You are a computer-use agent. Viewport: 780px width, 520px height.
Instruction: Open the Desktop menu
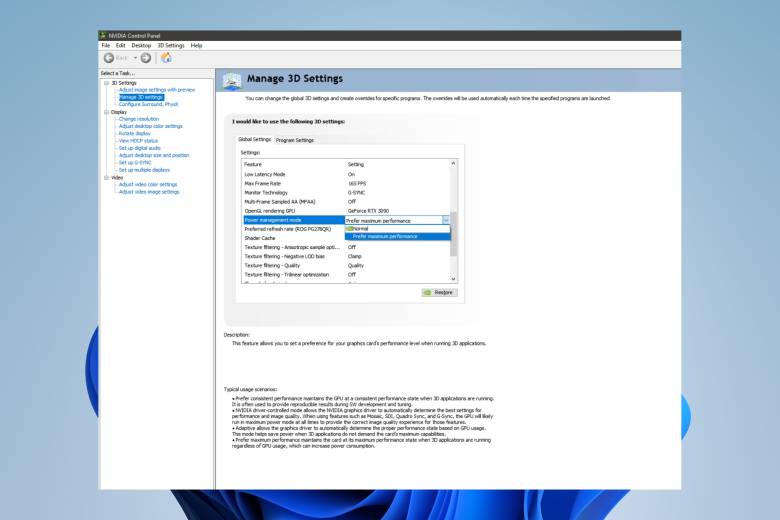[141, 45]
